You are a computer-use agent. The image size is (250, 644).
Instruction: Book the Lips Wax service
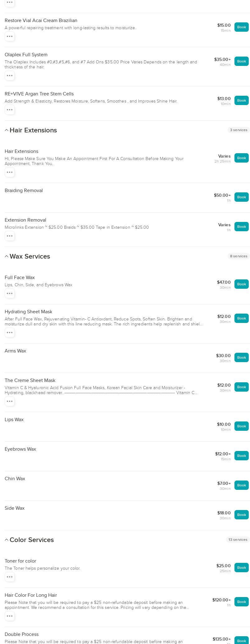(x=242, y=426)
